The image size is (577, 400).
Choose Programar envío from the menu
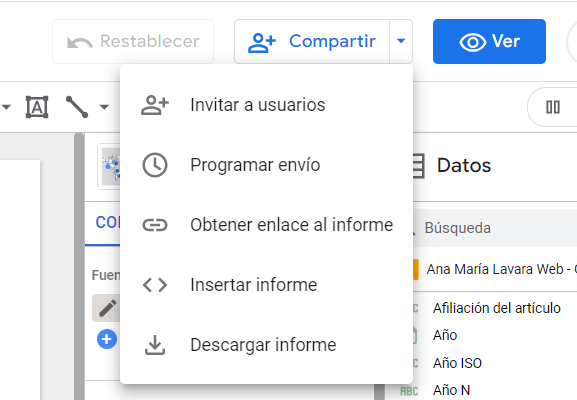click(266, 165)
